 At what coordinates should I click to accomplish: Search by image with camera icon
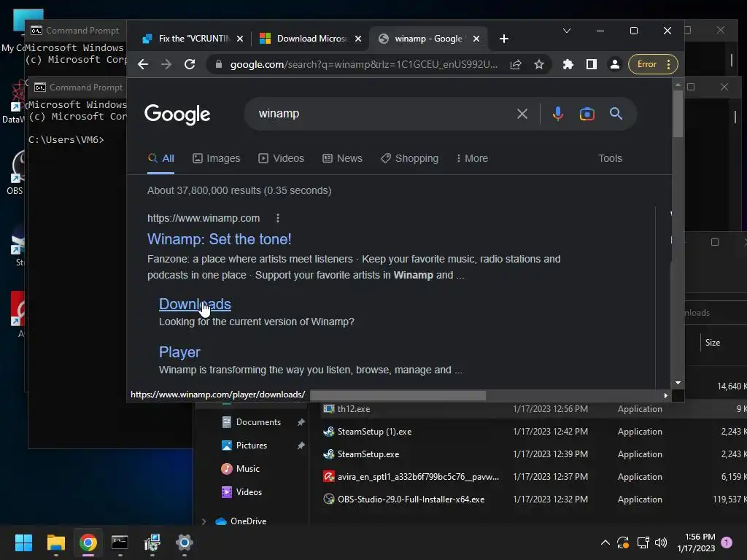587,114
